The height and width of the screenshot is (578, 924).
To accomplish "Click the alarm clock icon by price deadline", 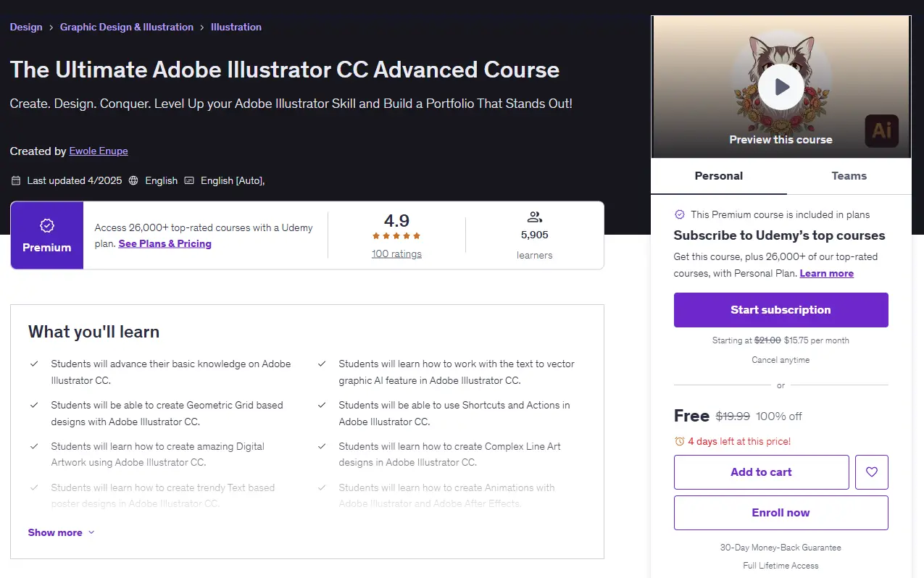I will tap(679, 441).
